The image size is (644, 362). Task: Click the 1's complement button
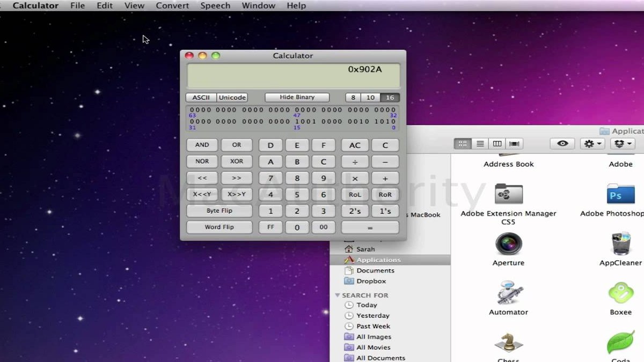pos(385,211)
